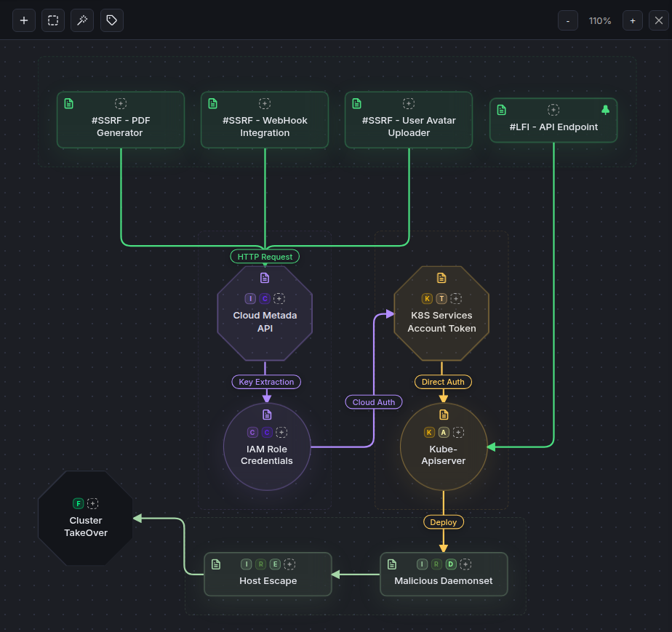Click the K tag on K8S Services Account Token

click(x=427, y=299)
